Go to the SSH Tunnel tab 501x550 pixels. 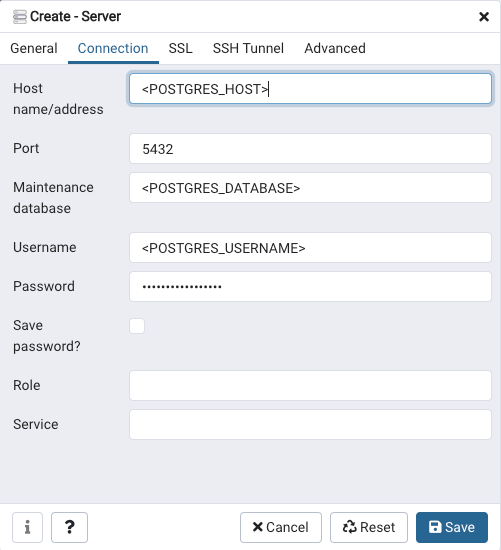click(x=248, y=48)
